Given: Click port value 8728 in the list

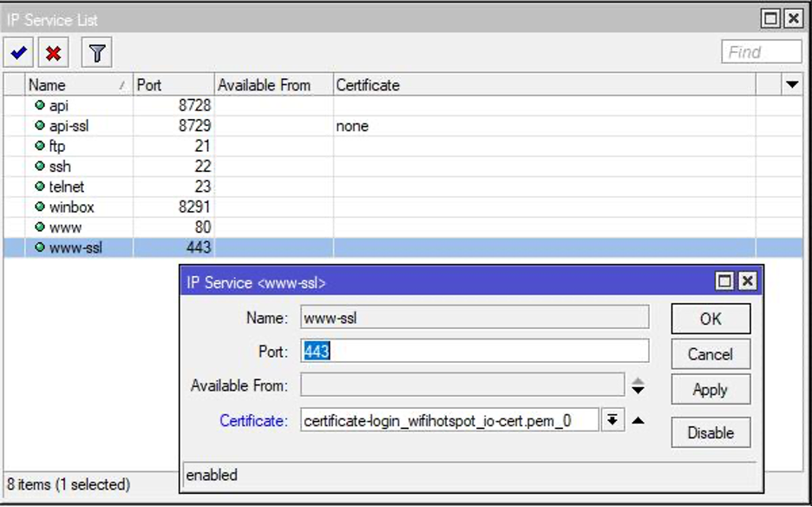Looking at the screenshot, I should [194, 106].
